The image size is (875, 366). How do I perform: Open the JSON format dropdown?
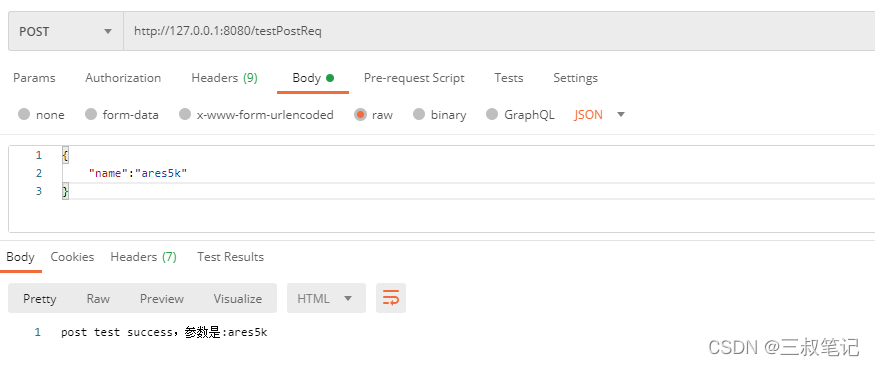point(599,115)
